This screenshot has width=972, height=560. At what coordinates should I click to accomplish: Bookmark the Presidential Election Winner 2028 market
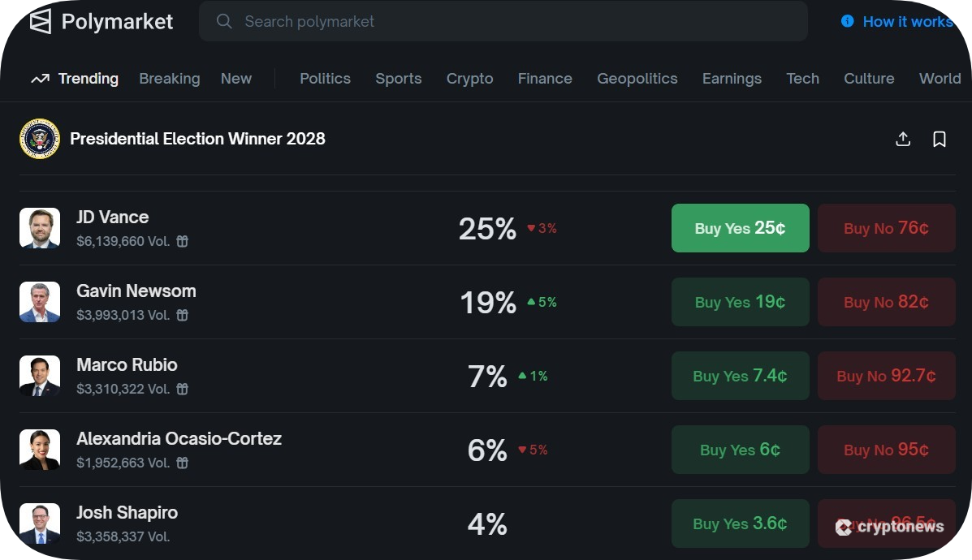point(940,139)
